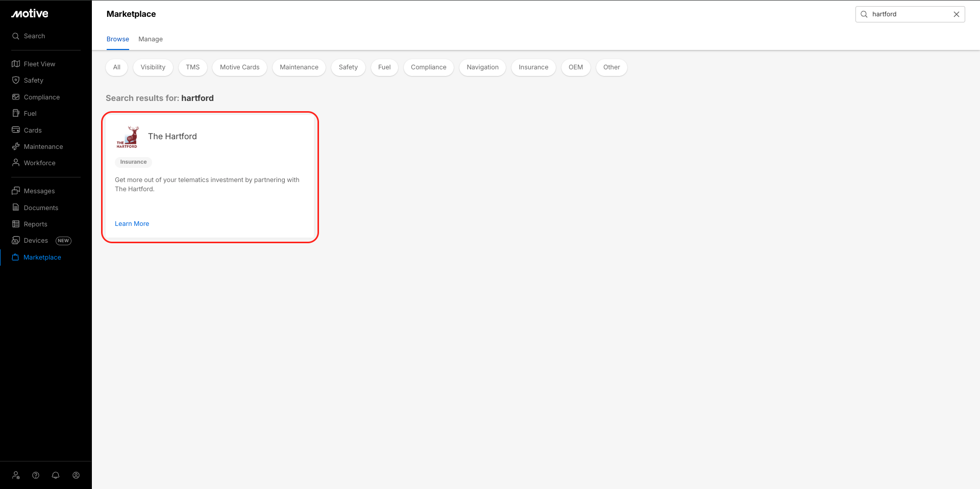This screenshot has height=489, width=980.
Task: Open admin settings user-gear icon
Action: click(16, 475)
